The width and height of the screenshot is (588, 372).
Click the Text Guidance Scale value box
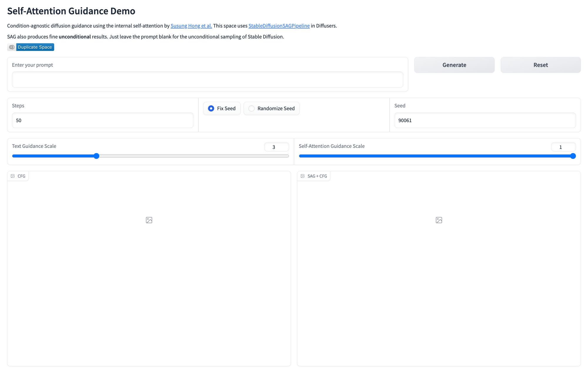coord(276,147)
